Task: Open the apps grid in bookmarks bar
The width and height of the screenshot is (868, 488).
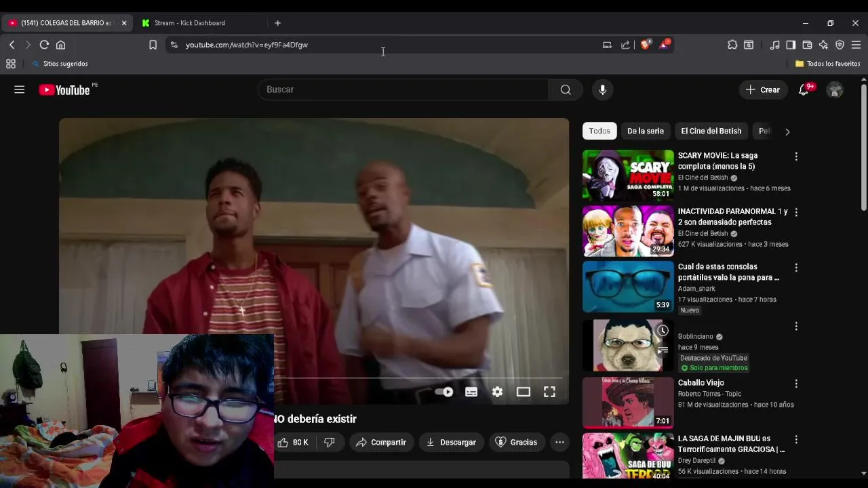Action: pyautogui.click(x=11, y=64)
